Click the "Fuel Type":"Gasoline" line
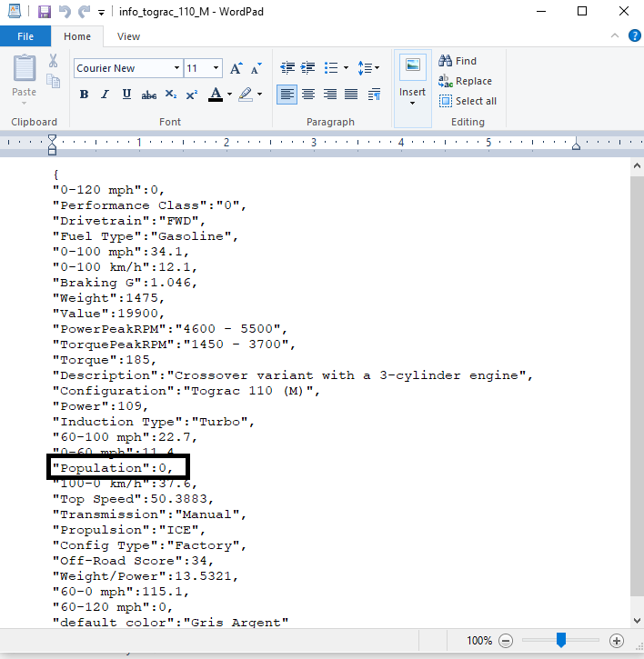The image size is (644, 659). (146, 236)
